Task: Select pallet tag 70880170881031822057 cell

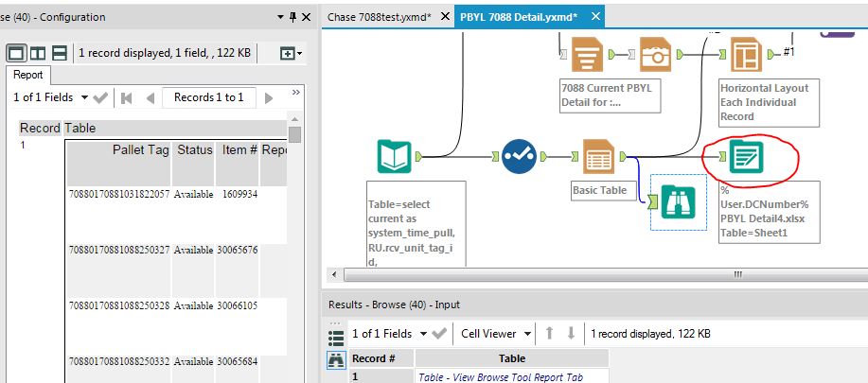Action: 119,194
